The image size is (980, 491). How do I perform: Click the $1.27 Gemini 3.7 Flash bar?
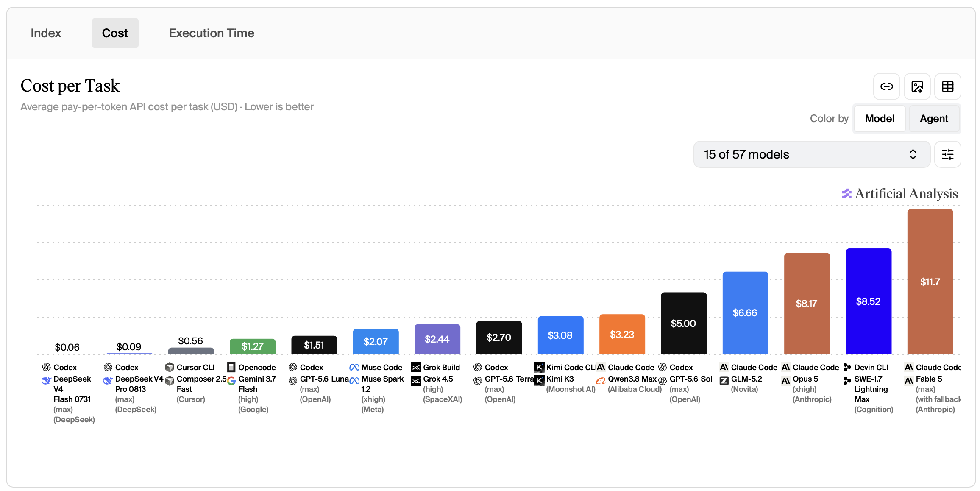[252, 346]
